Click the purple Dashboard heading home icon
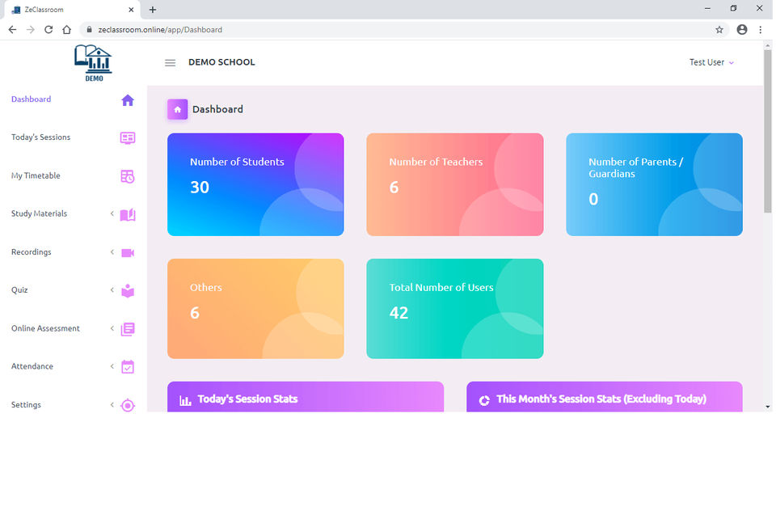This screenshot has width=776, height=532. (x=177, y=109)
